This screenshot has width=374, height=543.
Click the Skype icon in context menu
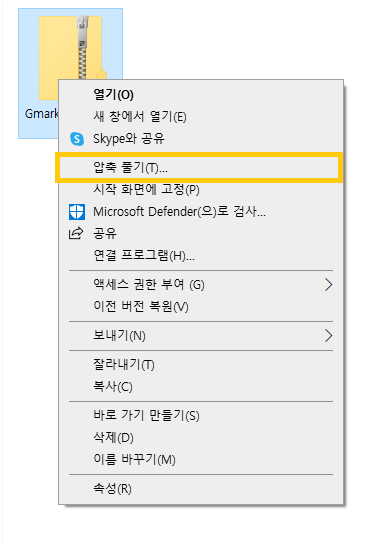coord(77,139)
